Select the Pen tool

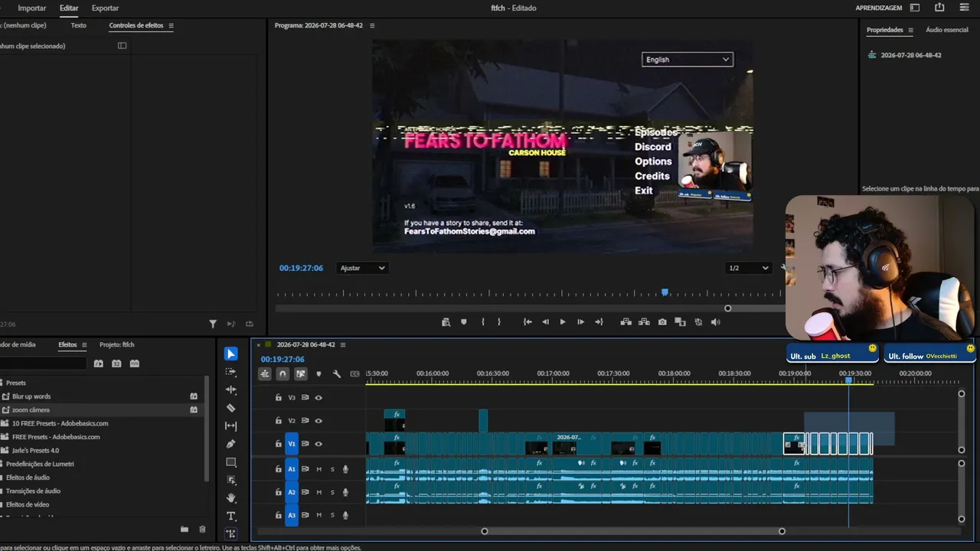point(231,444)
